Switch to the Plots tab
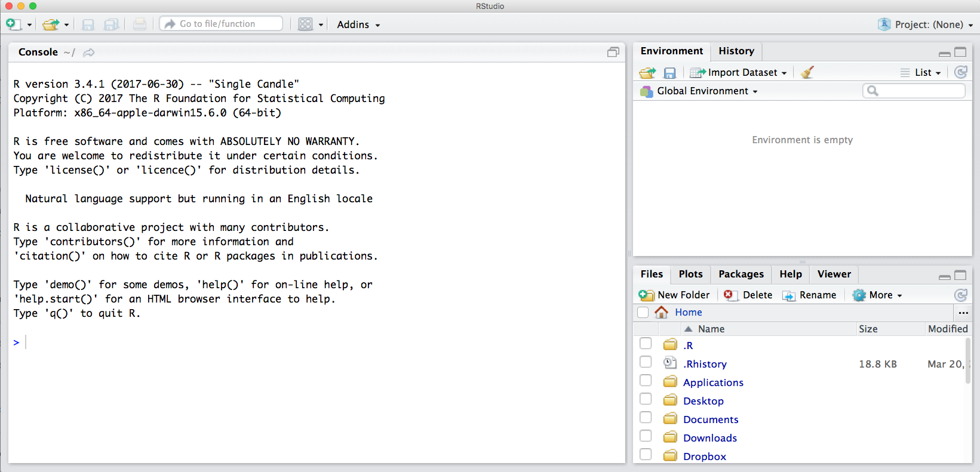Viewport: 980px width, 472px height. (691, 274)
